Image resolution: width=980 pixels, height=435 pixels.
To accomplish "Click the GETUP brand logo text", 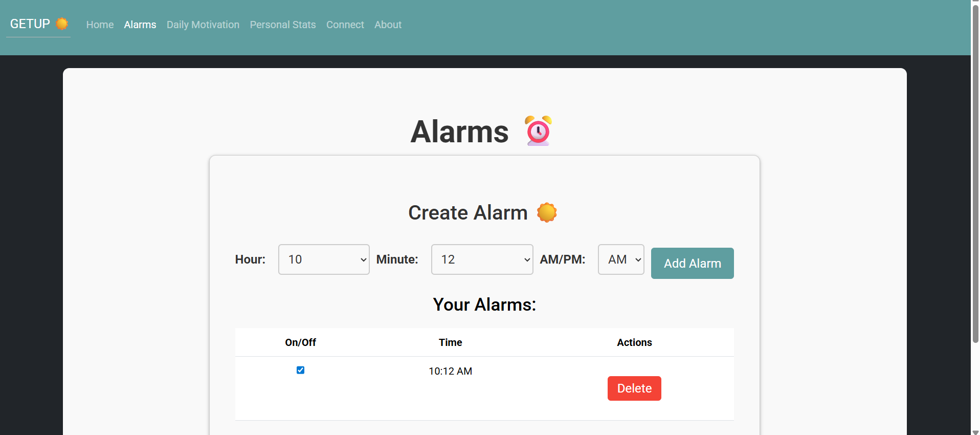I will click(30, 24).
